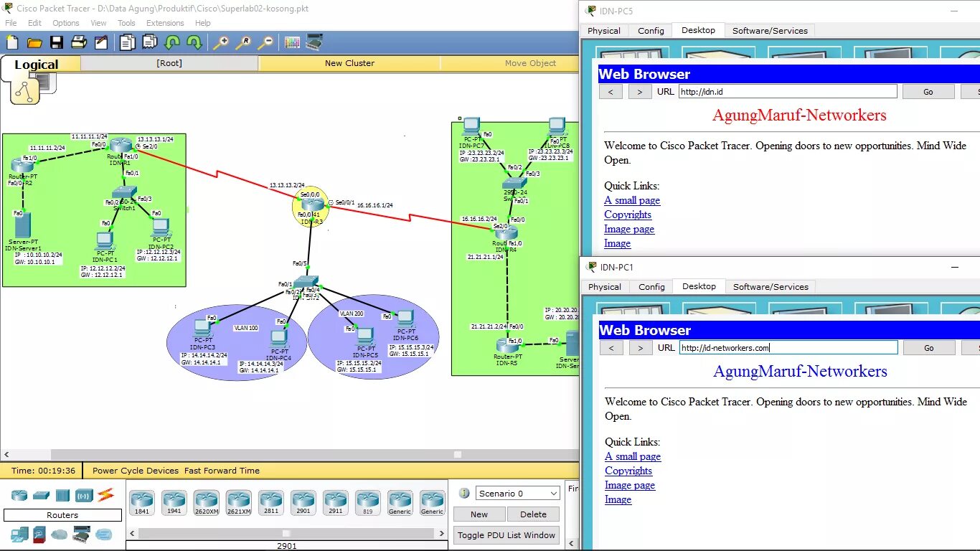Click the Paste toolbar icon
Screen dimensions: 980x551
(149, 43)
